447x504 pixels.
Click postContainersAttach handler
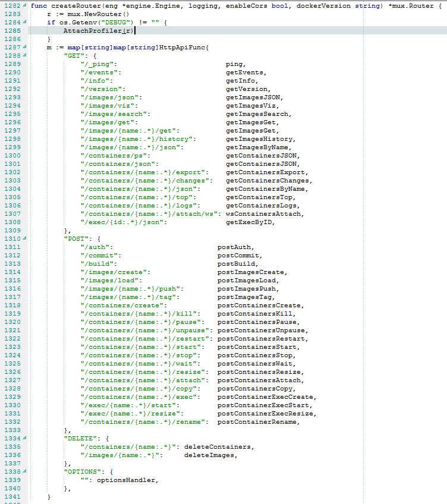pos(259,380)
